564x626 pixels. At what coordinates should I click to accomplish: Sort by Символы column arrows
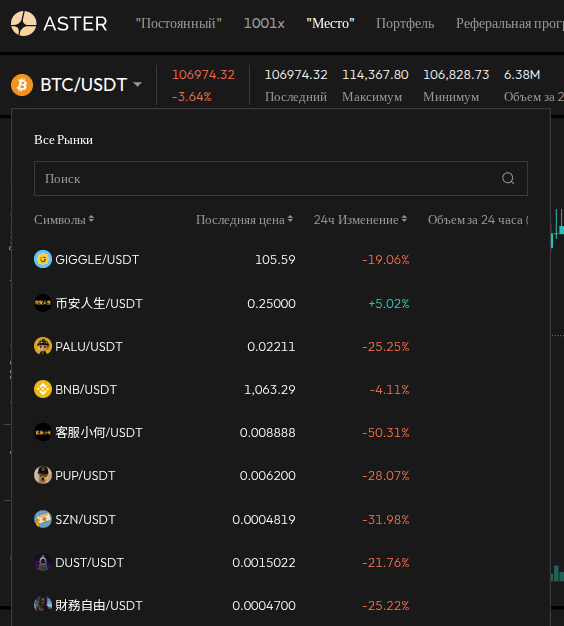click(x=91, y=219)
